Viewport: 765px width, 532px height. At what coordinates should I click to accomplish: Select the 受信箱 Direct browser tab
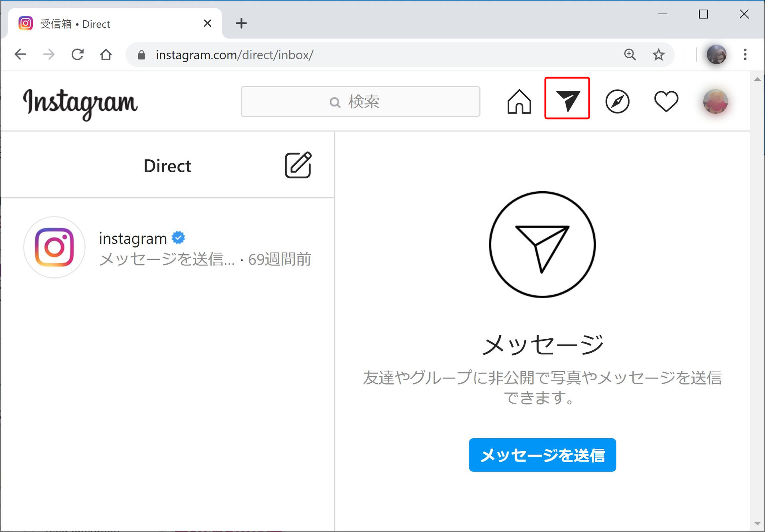tap(112, 24)
